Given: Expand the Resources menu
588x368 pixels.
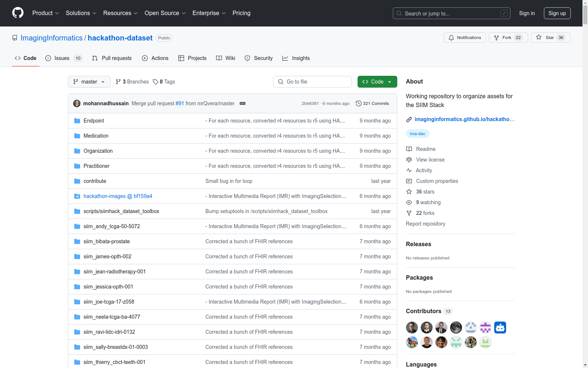Looking at the screenshot, I should click(121, 13).
